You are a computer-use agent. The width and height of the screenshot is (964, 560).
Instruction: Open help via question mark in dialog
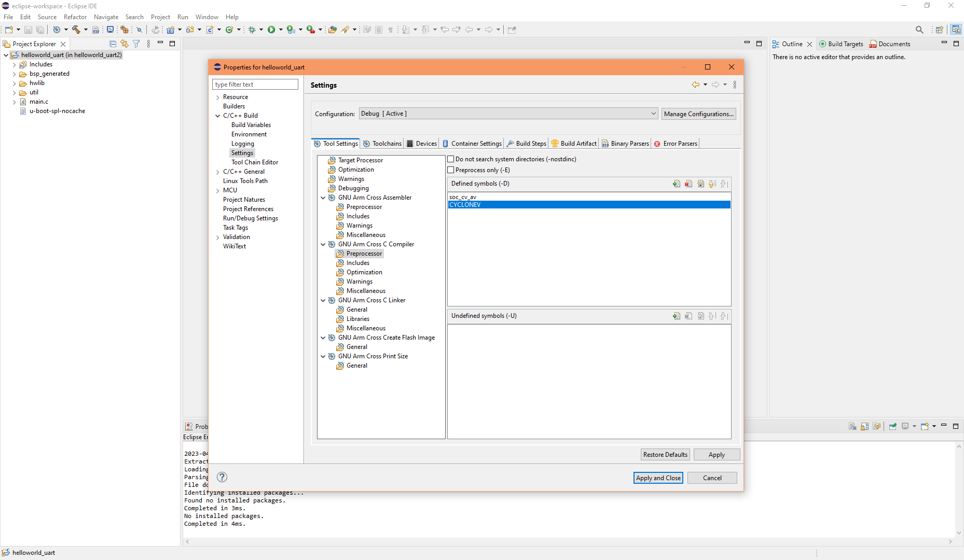[x=222, y=477]
